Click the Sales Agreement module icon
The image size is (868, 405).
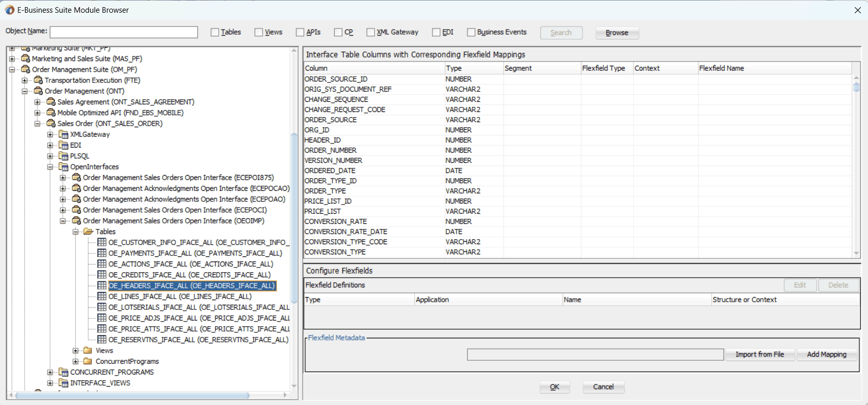point(51,102)
